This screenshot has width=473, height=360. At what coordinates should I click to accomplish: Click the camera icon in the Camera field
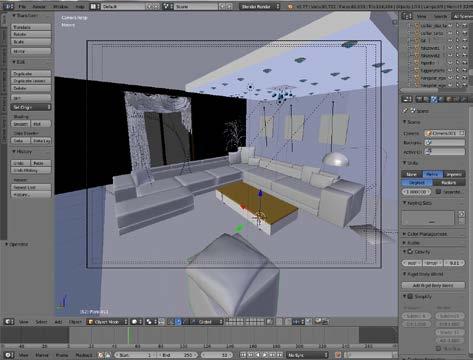coord(429,133)
